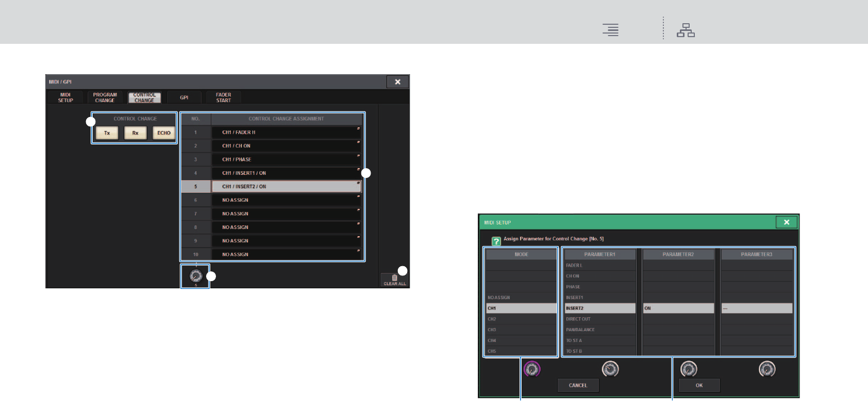Close the MIDI SETUP popup
The image size is (868, 408).
point(787,222)
